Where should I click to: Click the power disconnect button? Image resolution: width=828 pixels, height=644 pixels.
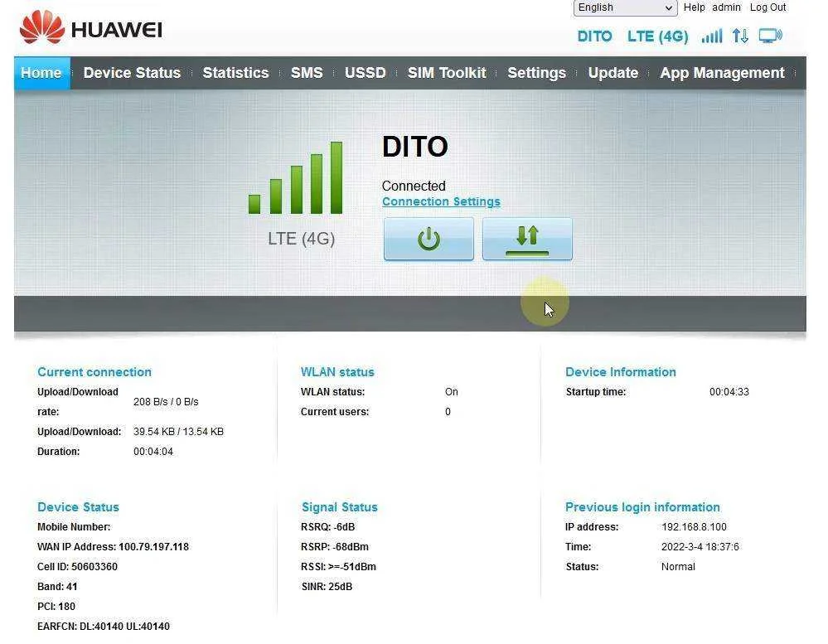pyautogui.click(x=429, y=240)
